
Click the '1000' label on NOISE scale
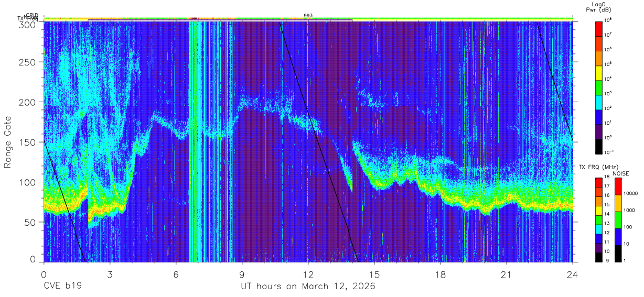tap(630, 210)
